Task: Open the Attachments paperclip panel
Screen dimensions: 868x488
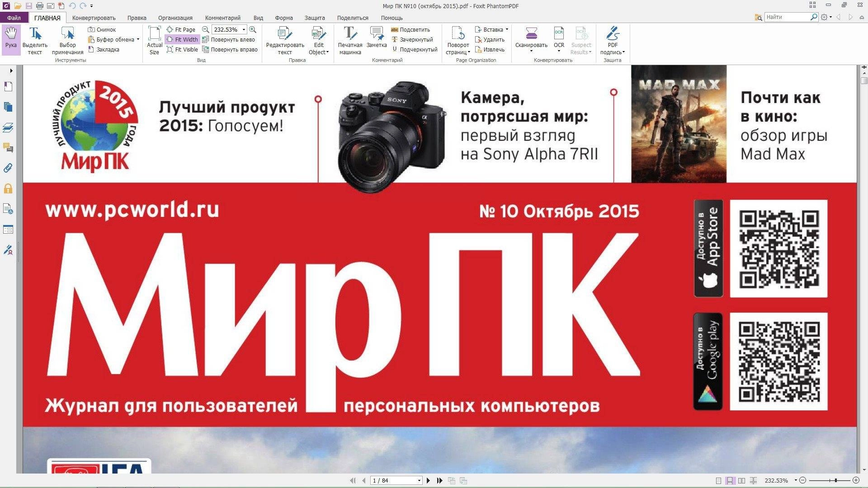Action: [8, 168]
